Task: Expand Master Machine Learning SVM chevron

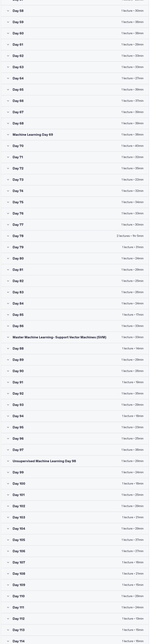Action: 8,337
